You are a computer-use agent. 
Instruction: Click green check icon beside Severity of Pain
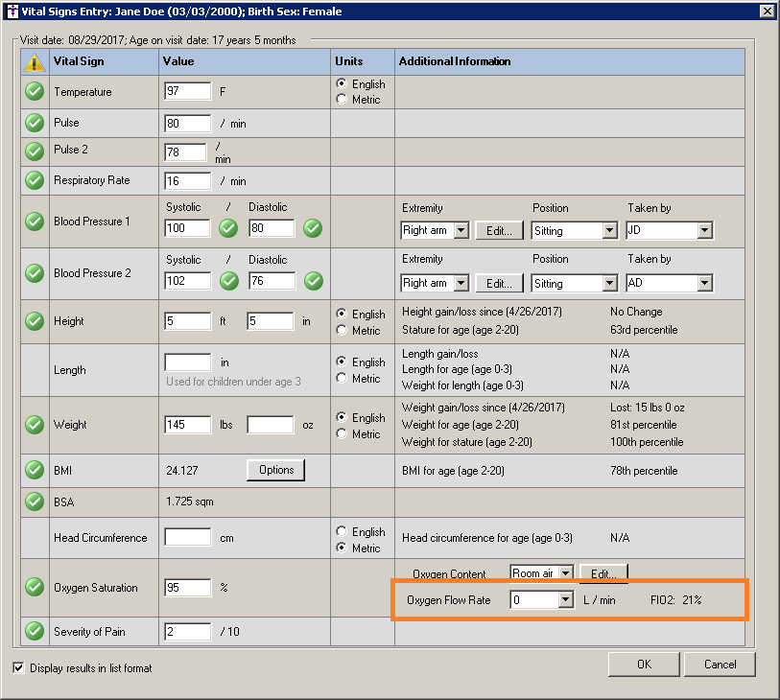(35, 631)
